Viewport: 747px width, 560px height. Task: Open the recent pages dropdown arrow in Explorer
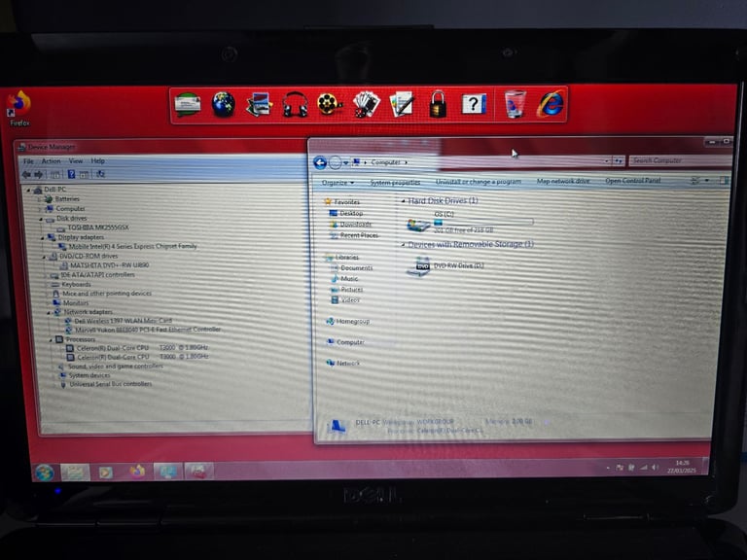(346, 163)
